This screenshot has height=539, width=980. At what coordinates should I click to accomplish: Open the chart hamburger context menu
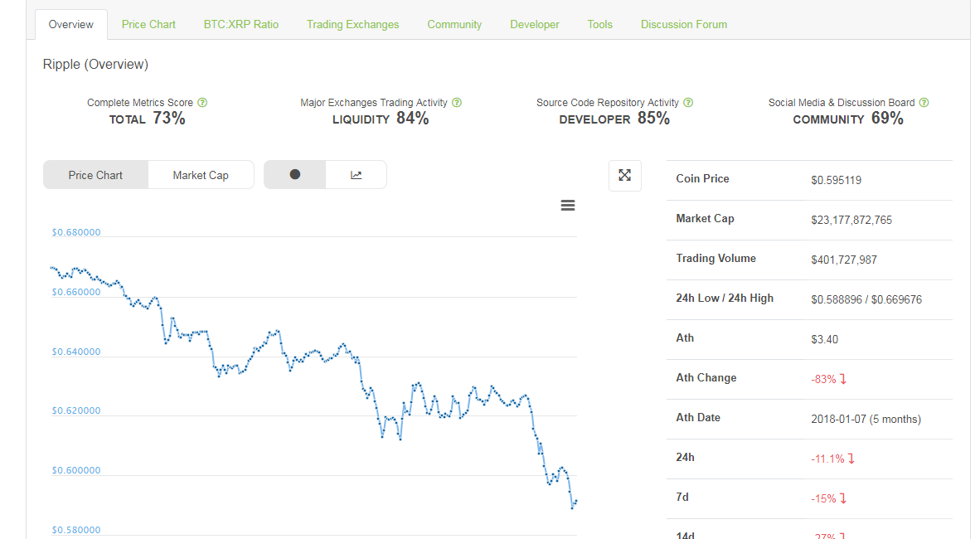pyautogui.click(x=568, y=206)
